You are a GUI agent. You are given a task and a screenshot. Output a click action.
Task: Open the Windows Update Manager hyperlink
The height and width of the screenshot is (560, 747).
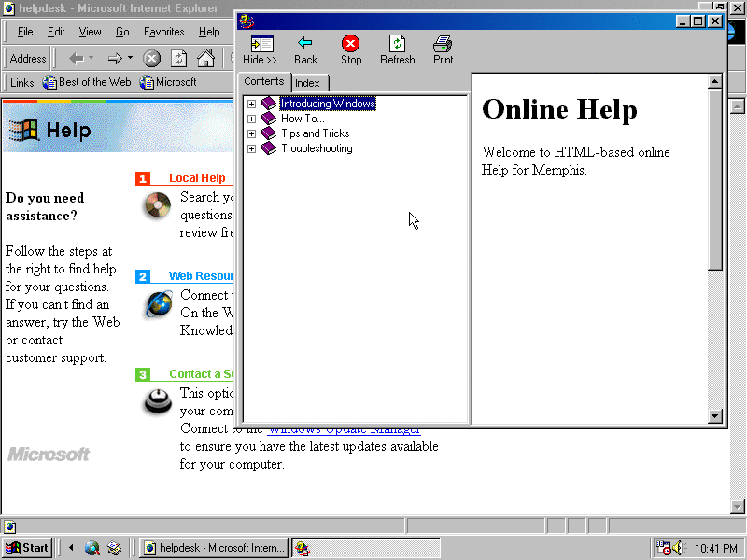click(344, 430)
